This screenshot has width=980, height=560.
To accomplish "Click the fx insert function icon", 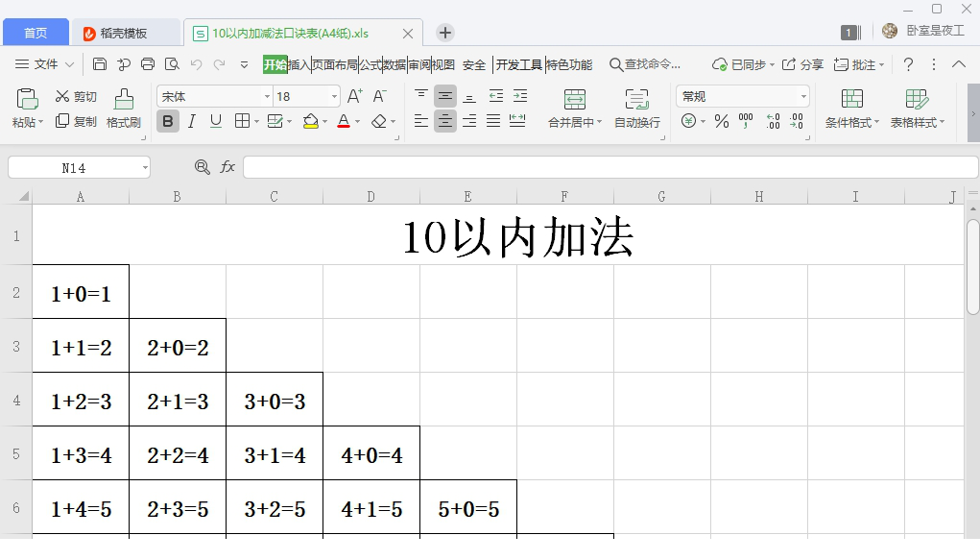I will coord(227,167).
